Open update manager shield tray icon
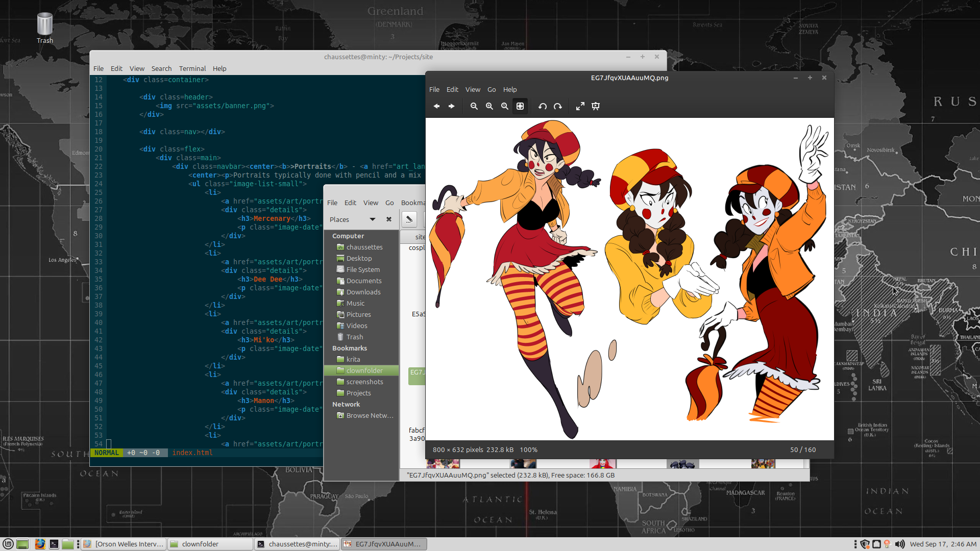The image size is (980, 551). point(865,544)
